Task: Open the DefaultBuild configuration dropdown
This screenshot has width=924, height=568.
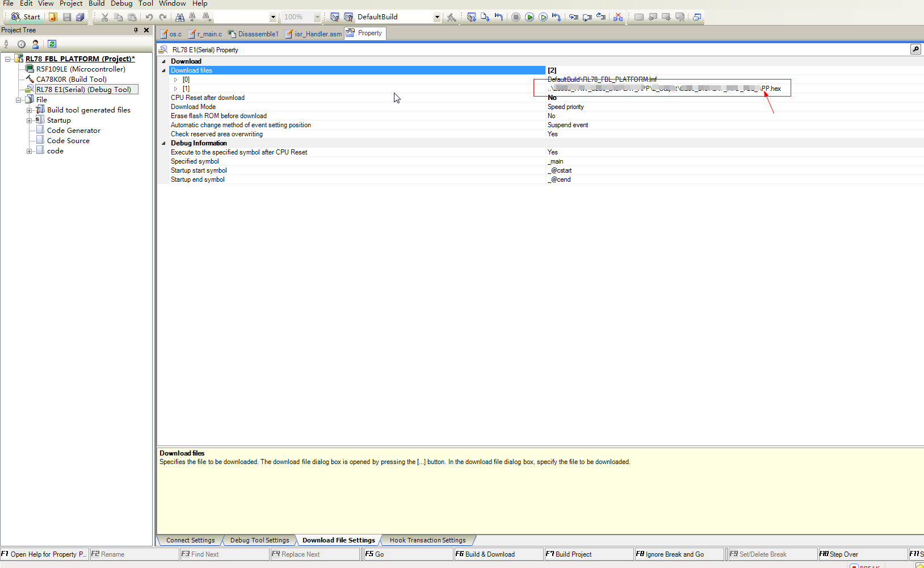Action: [x=436, y=16]
